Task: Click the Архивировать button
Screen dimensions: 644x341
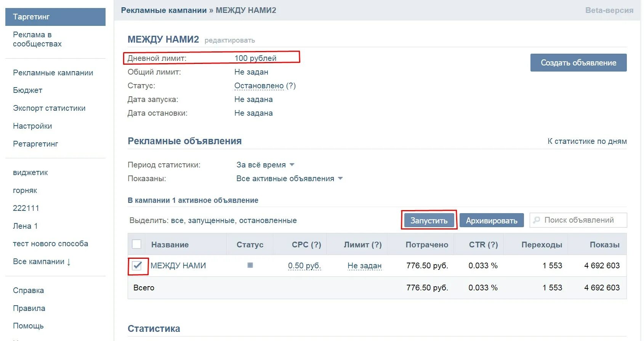Action: click(x=492, y=220)
